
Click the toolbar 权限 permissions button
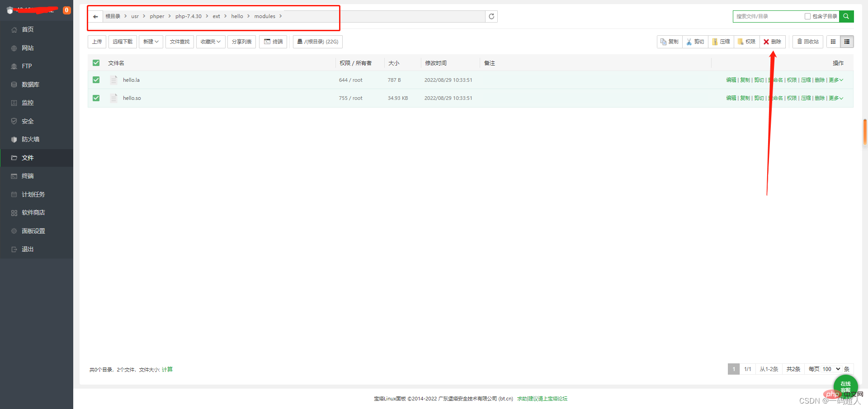747,42
